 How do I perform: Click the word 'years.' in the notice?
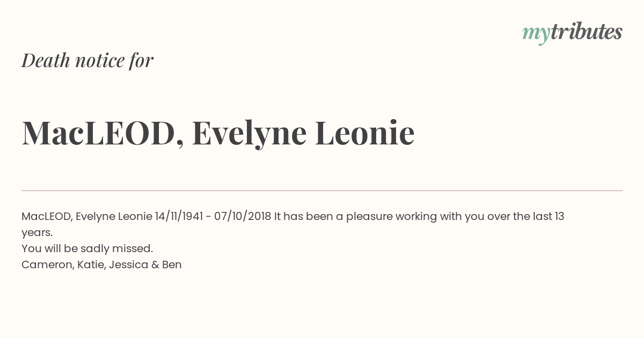(x=37, y=233)
